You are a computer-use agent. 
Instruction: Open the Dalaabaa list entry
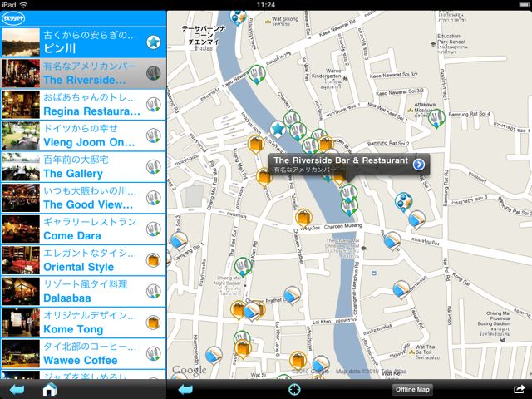[x=83, y=292]
